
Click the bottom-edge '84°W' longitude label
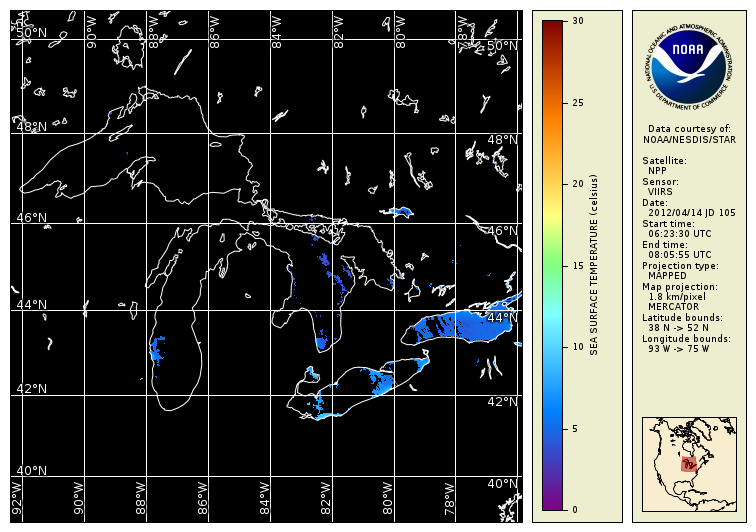click(264, 498)
